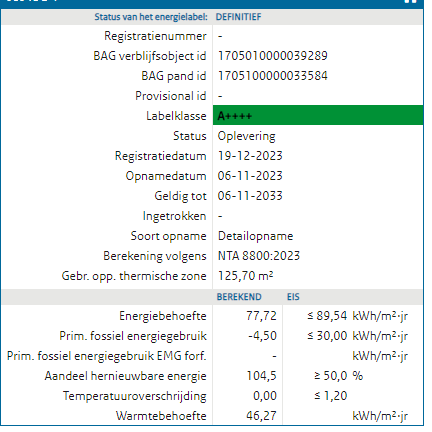The image size is (432, 432).
Task: Click the Registratienummer label
Action: click(155, 36)
